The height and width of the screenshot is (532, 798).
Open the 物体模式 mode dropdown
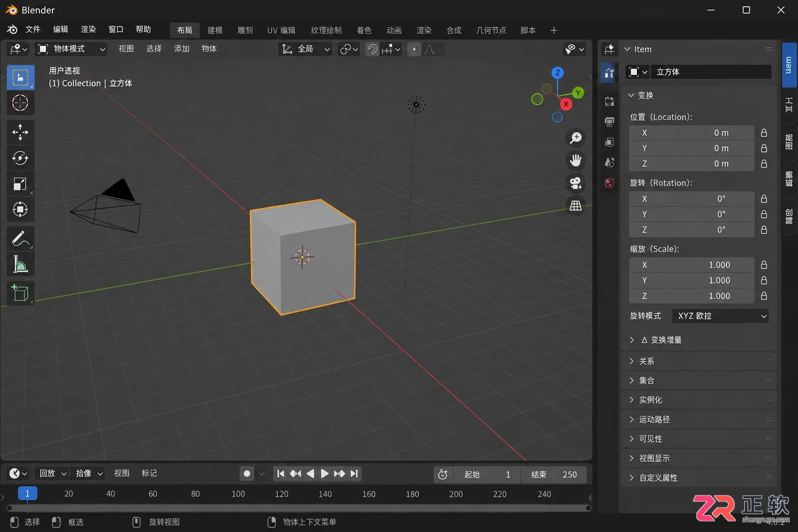[x=71, y=49]
